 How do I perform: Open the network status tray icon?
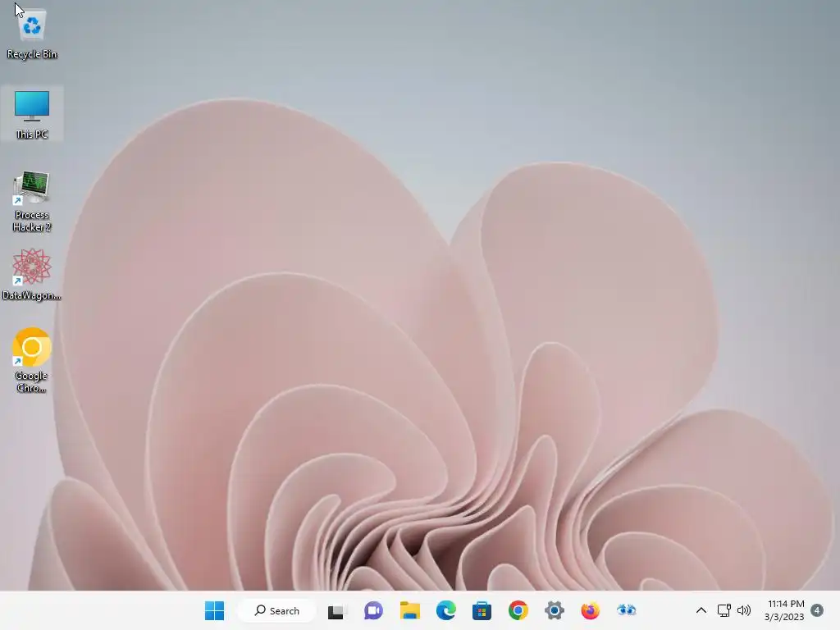pyautogui.click(x=724, y=610)
